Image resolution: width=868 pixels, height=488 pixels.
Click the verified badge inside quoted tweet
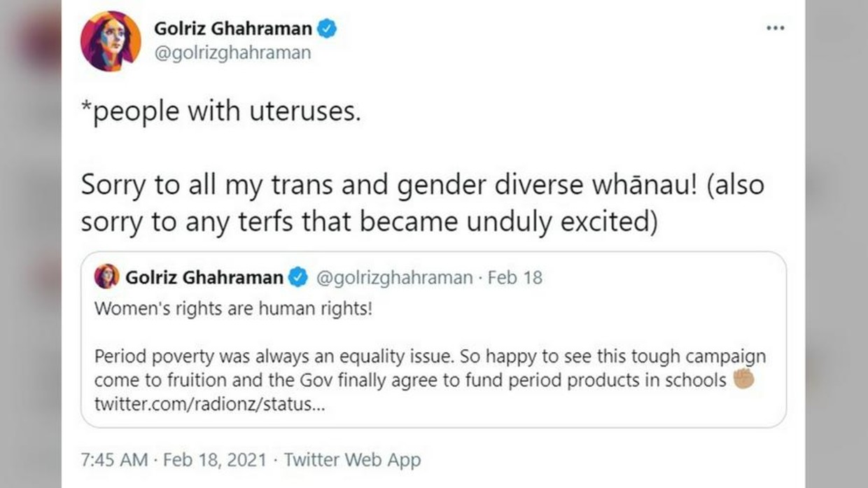(x=299, y=277)
